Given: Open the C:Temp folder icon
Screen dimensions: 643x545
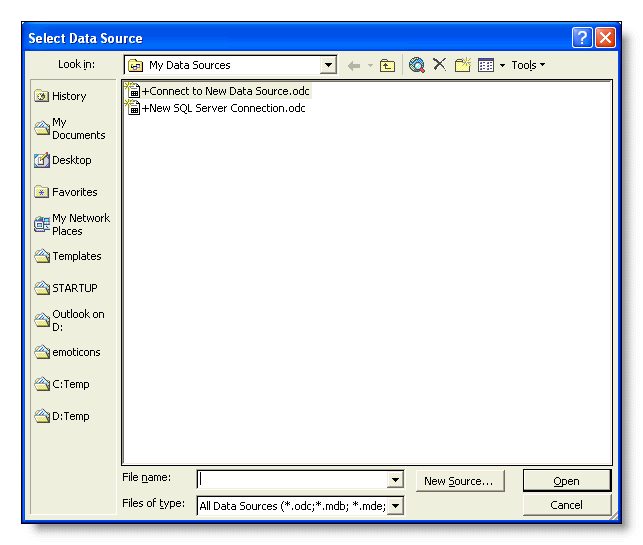Looking at the screenshot, I should pos(42,384).
